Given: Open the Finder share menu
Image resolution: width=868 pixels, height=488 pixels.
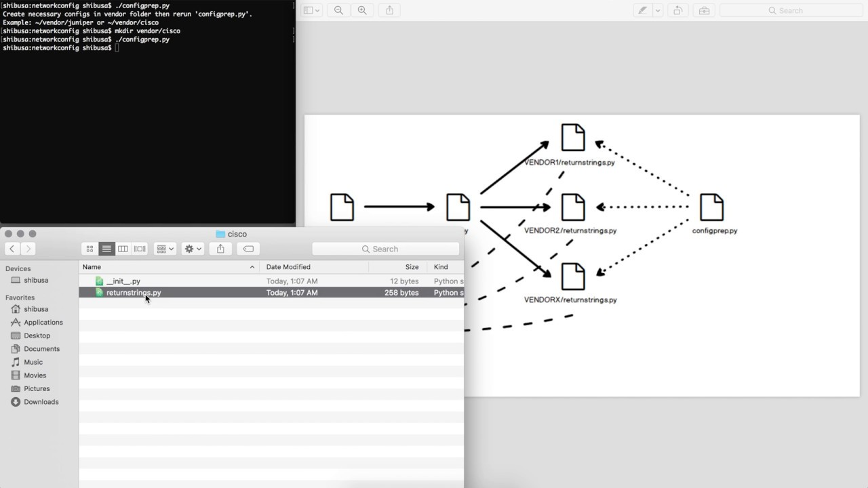Looking at the screenshot, I should [x=220, y=249].
